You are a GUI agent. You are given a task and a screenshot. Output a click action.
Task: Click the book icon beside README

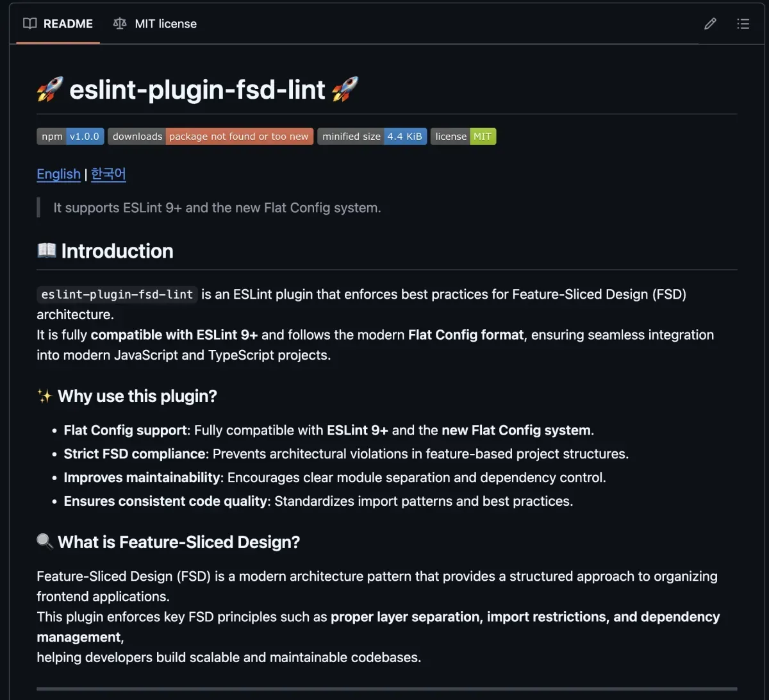click(x=29, y=24)
